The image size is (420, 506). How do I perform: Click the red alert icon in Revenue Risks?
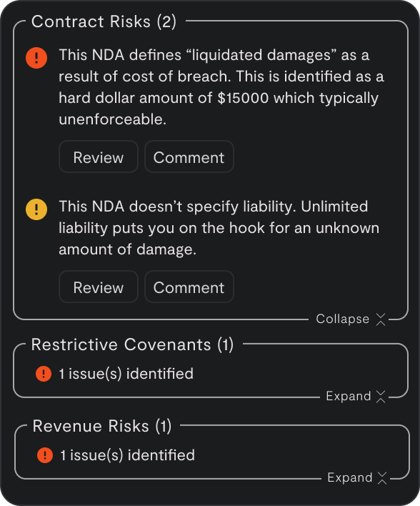click(45, 455)
